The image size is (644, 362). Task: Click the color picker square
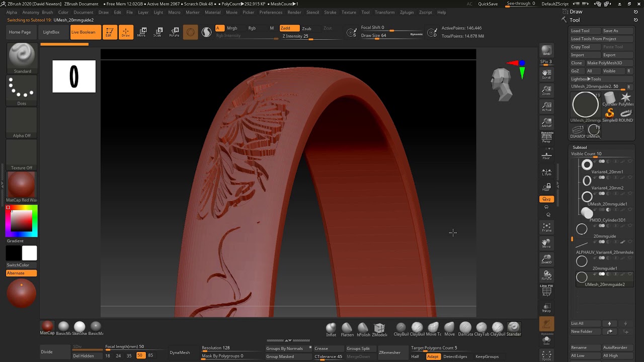[22, 221]
